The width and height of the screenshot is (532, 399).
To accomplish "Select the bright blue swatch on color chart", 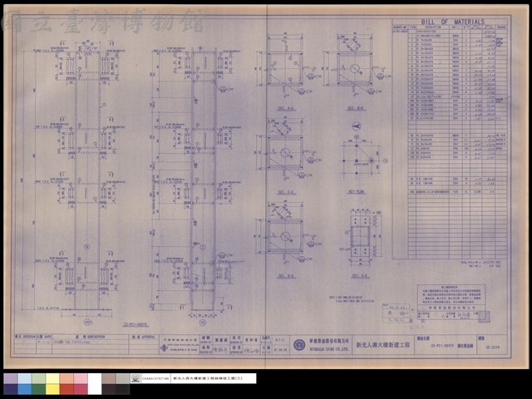I will pyautogui.click(x=24, y=389).
